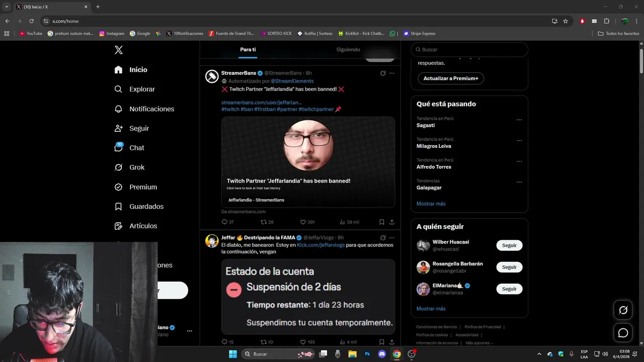Open the Explorar search icon in sidebar
This screenshot has height=362, width=644.
tap(118, 89)
